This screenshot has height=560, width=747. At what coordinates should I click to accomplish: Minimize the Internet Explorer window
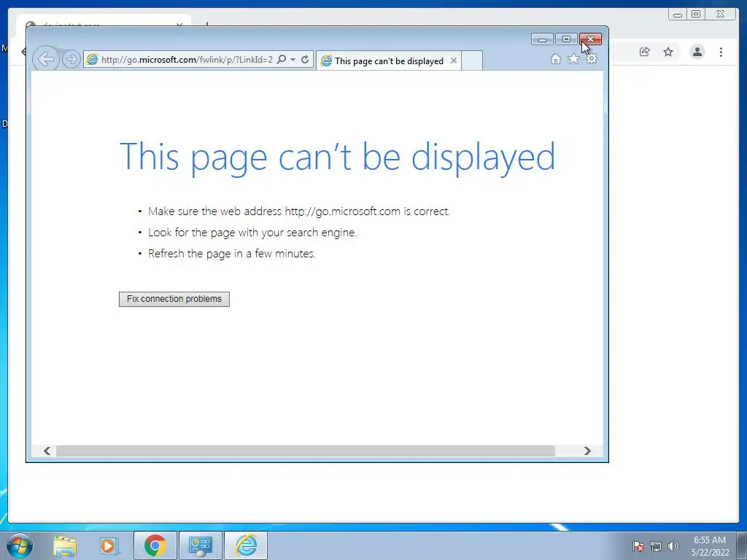click(542, 39)
